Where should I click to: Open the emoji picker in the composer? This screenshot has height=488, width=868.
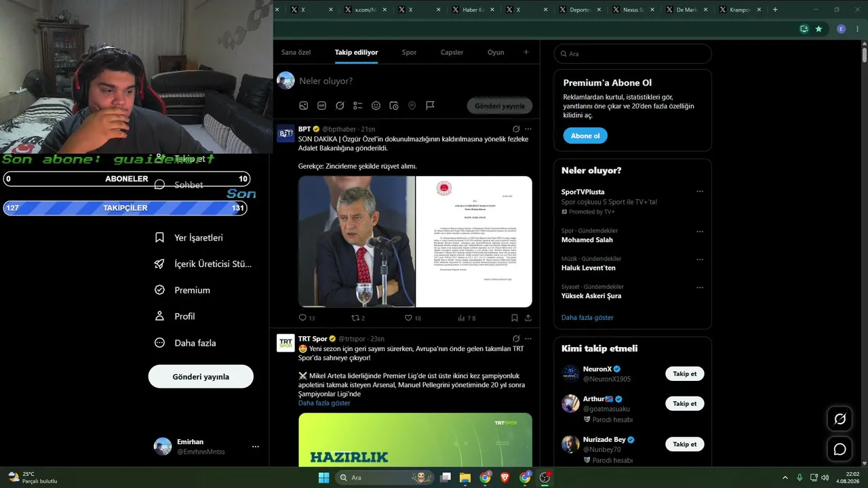click(x=376, y=106)
